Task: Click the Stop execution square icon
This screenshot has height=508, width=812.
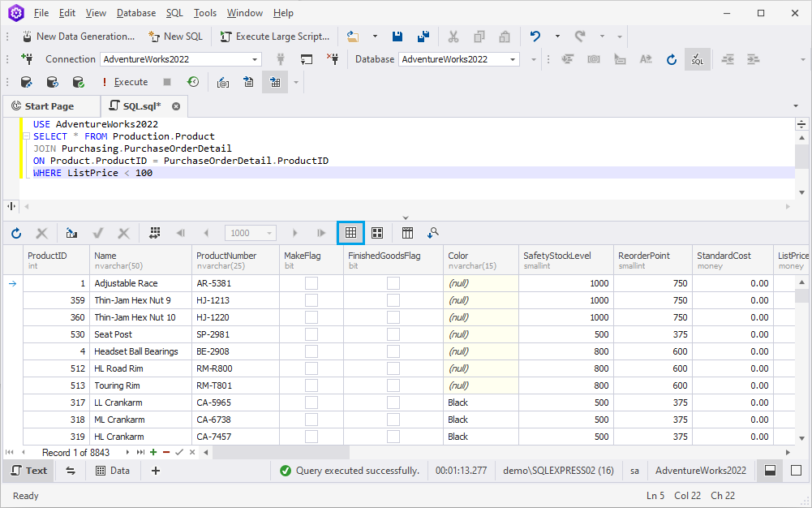Action: click(x=167, y=82)
